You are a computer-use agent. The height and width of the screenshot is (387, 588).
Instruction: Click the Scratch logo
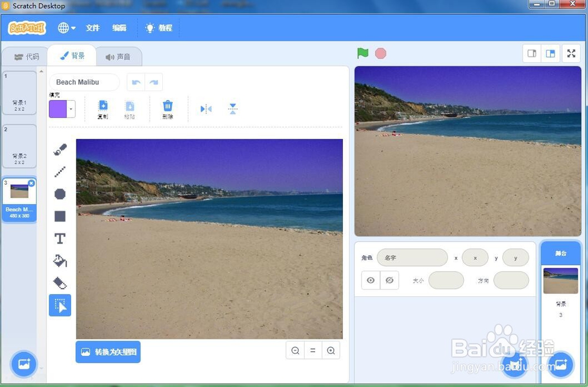pos(27,28)
